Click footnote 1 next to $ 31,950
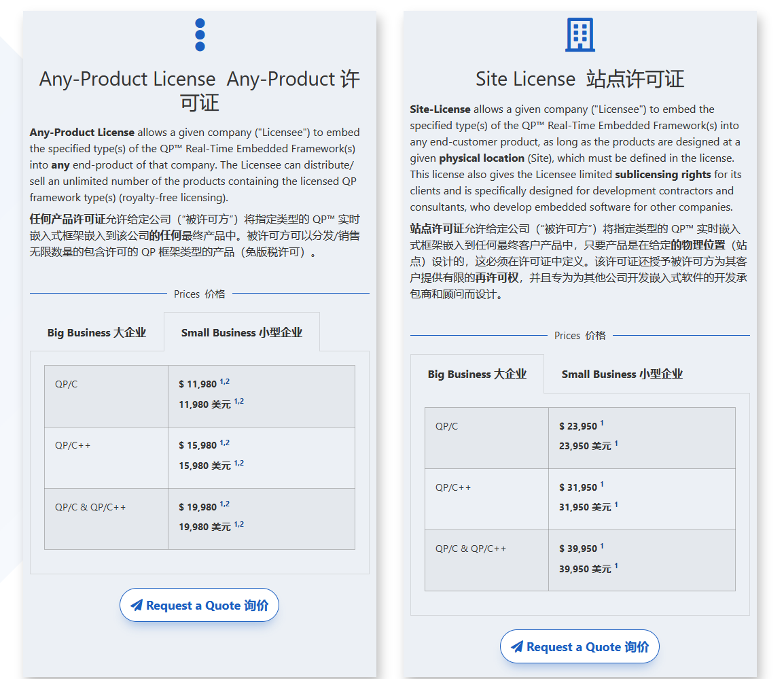The height and width of the screenshot is (679, 784). [602, 485]
